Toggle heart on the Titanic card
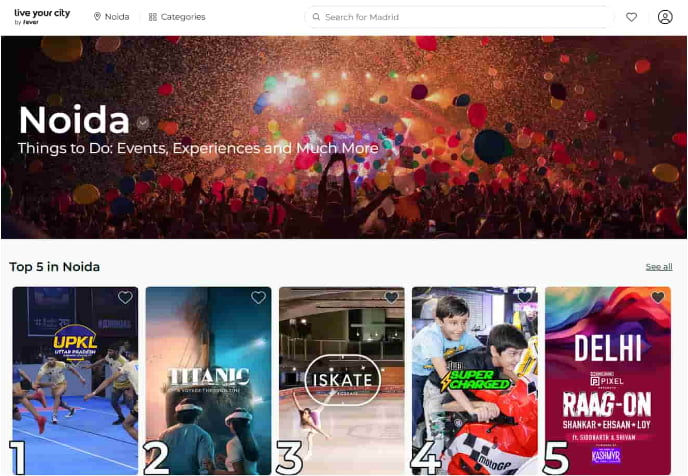This screenshot has height=476, width=688. pos(258,297)
